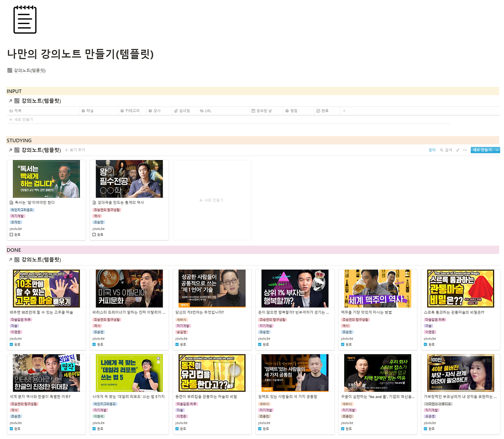This screenshot has width=504, height=439.
Task: Click the blue 새로 만들기 button
Action: [x=482, y=150]
